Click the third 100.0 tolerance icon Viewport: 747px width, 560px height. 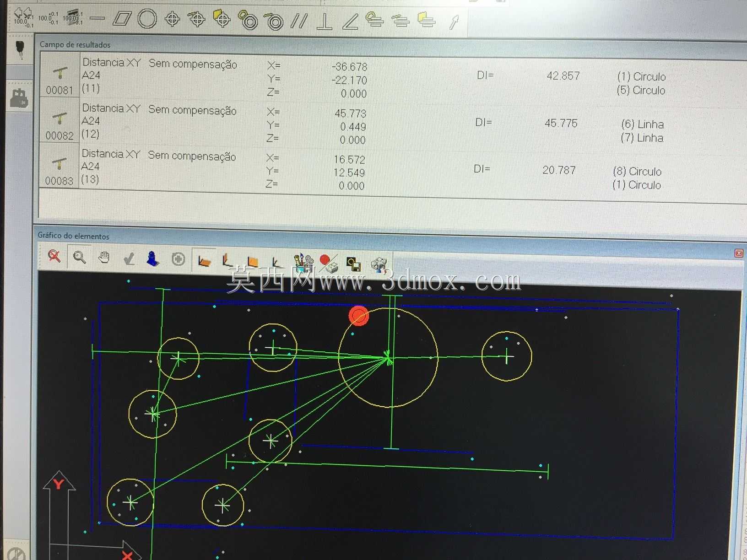click(73, 17)
